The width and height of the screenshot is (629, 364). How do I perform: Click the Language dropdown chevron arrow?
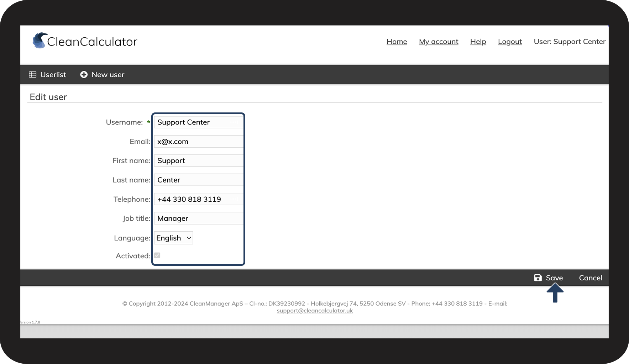tap(189, 238)
